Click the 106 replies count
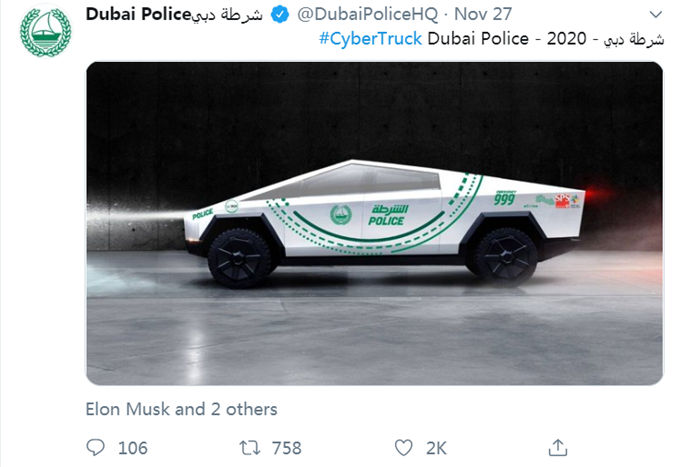680x467 pixels. (x=132, y=447)
